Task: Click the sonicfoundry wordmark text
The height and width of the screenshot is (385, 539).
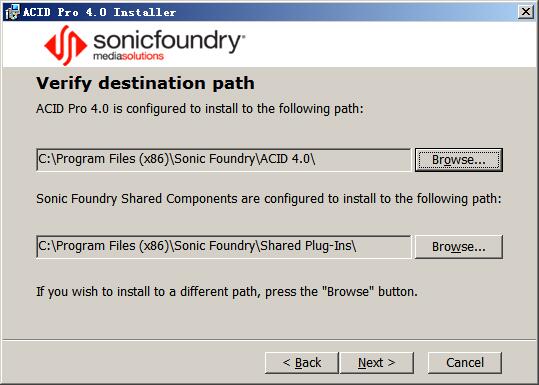Action: 169,42
